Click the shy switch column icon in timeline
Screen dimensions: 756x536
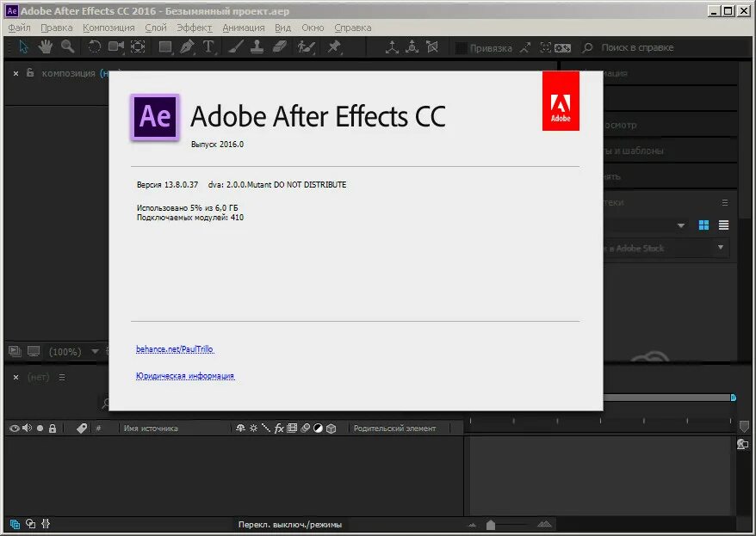pyautogui.click(x=240, y=428)
